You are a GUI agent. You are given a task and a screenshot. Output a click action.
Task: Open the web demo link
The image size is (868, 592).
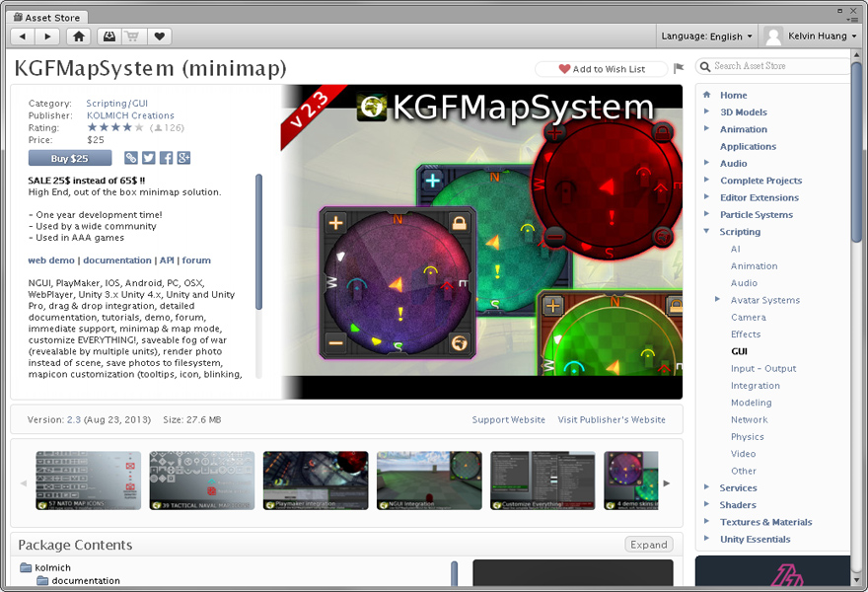click(51, 260)
